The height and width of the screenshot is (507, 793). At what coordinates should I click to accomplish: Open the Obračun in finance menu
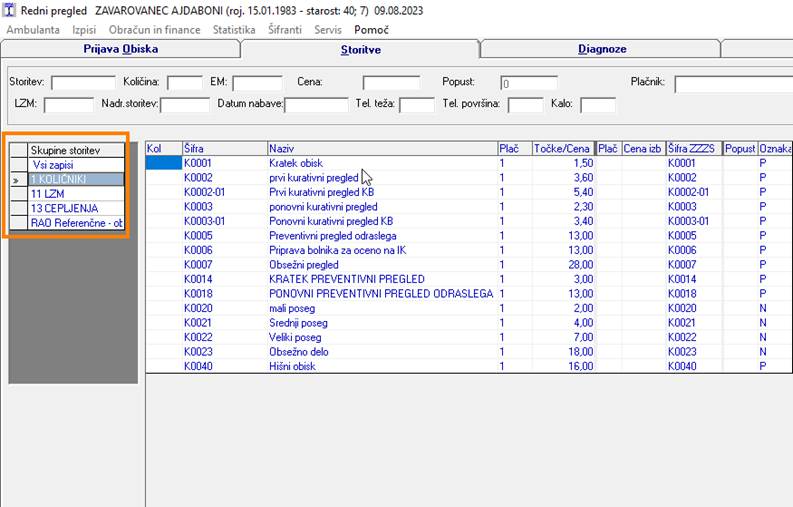[156, 30]
